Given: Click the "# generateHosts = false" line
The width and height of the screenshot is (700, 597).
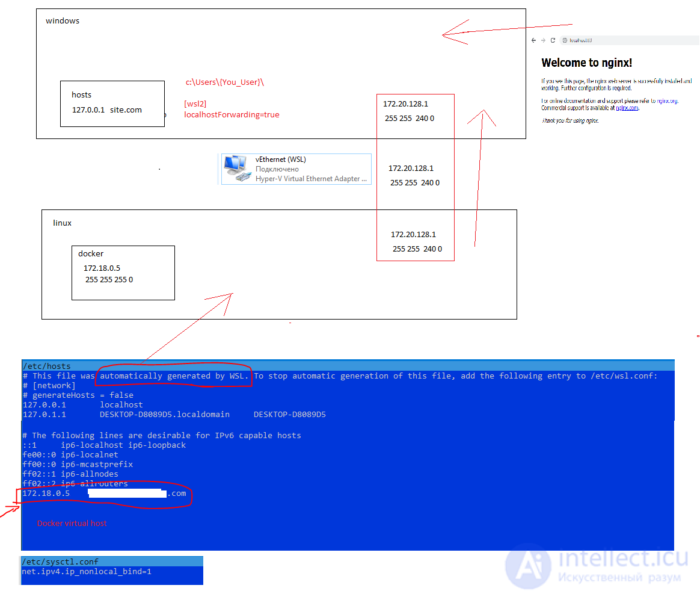Looking at the screenshot, I should click(78, 395).
